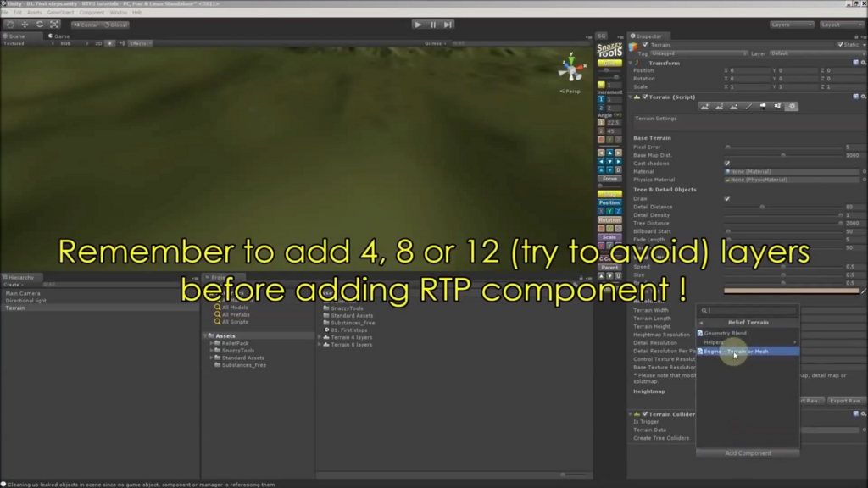This screenshot has height=488, width=868.
Task: Open Terrain Collider help book icon
Action: (x=856, y=413)
